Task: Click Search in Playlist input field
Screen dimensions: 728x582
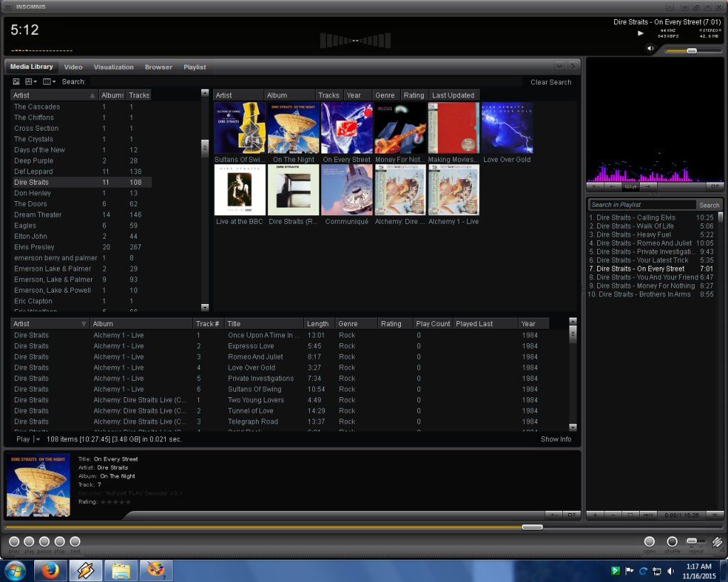Action: click(x=642, y=205)
